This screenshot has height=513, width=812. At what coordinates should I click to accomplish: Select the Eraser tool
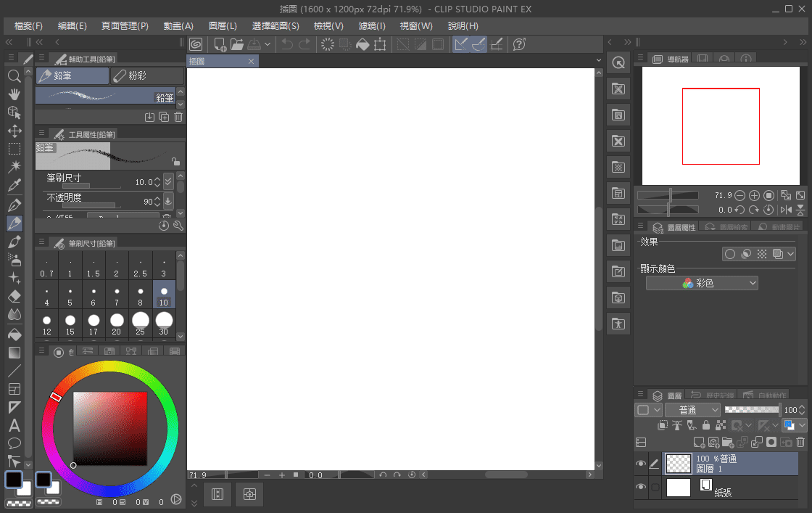14,296
